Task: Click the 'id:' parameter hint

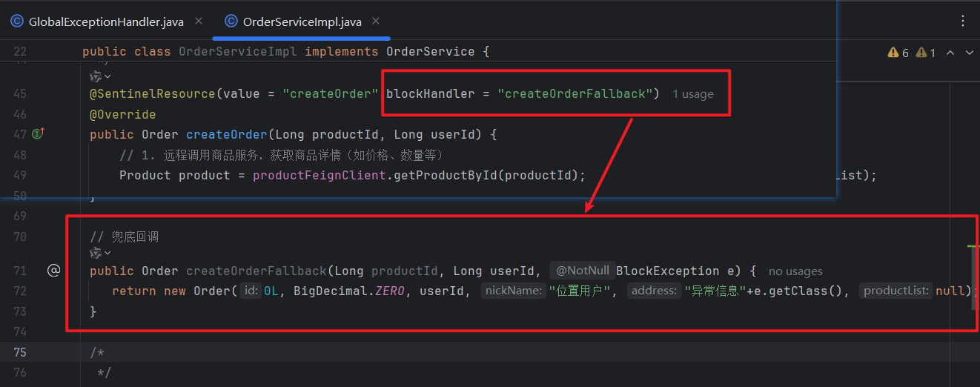Action: click(251, 291)
